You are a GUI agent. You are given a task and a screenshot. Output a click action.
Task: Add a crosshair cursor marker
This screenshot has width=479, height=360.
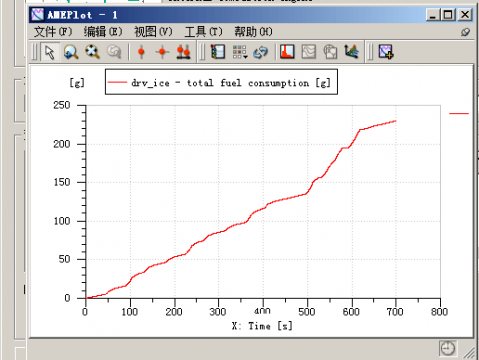click(162, 52)
